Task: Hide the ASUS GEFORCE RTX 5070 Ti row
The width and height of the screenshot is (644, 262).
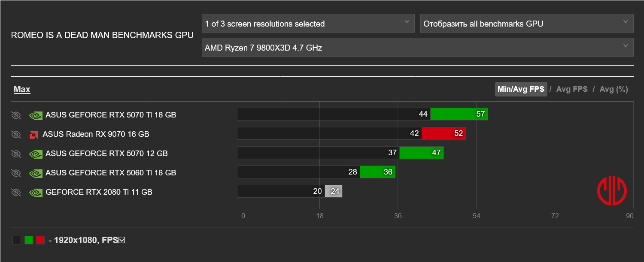Action: coord(16,115)
